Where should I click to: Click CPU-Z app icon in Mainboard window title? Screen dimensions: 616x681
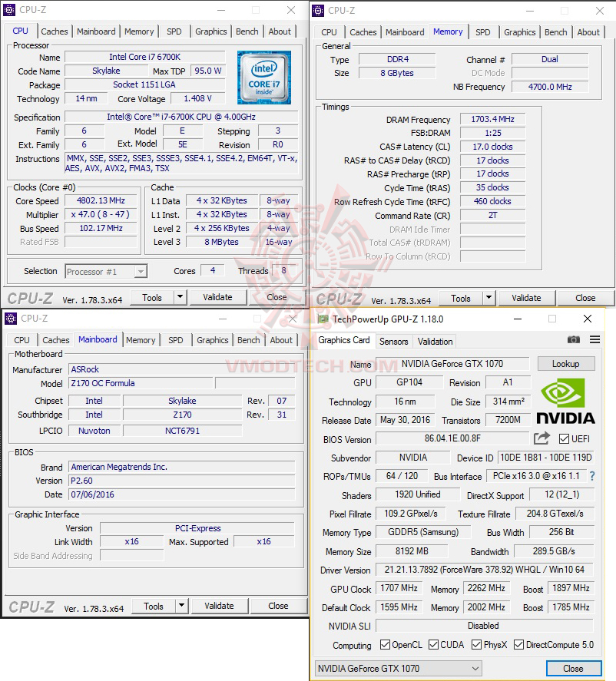(11, 319)
